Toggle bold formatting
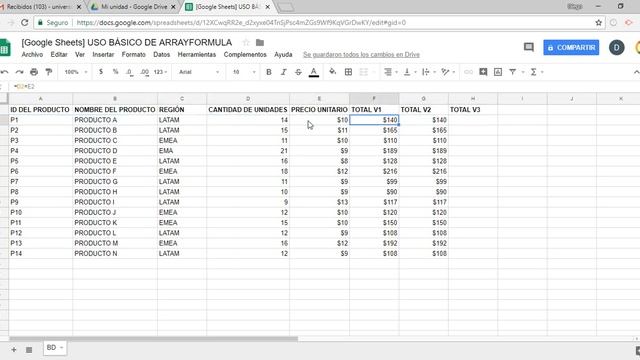Screen dimensions: 640x360 point(269,72)
